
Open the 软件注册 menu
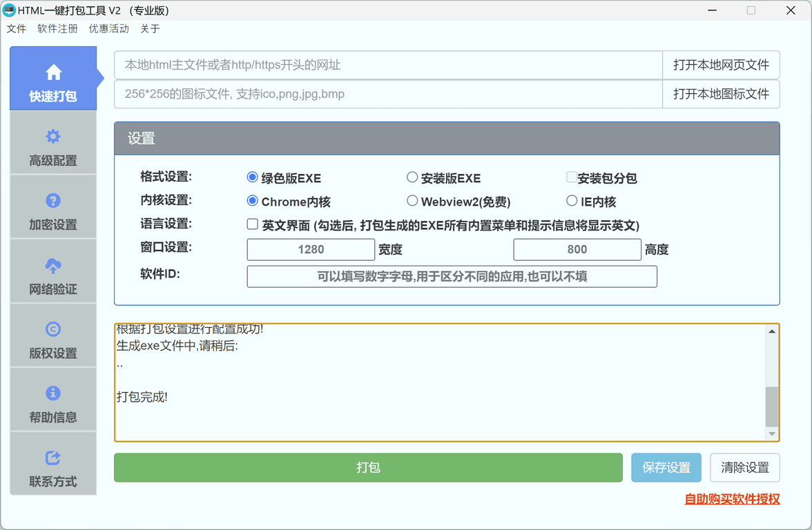pyautogui.click(x=57, y=29)
